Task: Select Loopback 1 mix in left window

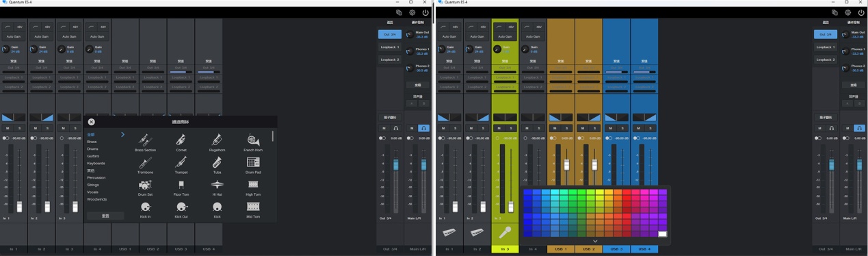Action: (389, 47)
